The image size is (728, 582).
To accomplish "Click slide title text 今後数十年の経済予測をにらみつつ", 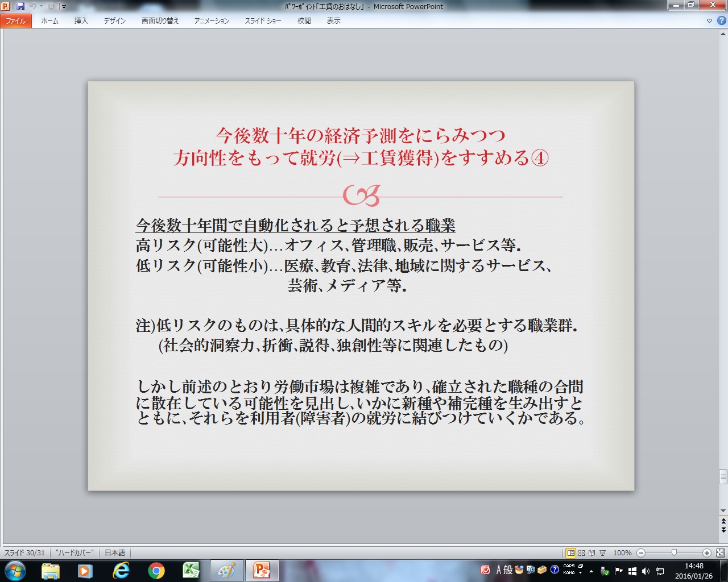I will pos(361,136).
